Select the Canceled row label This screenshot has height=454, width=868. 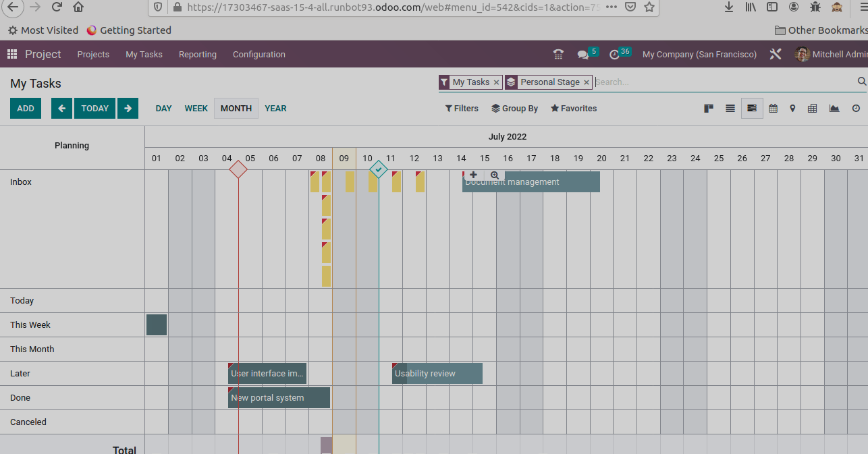coord(28,422)
